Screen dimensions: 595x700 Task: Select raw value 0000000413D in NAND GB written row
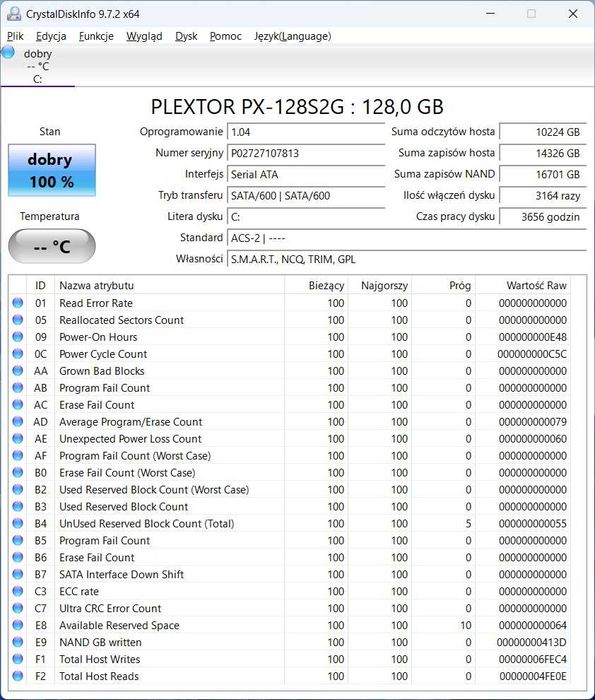532,642
